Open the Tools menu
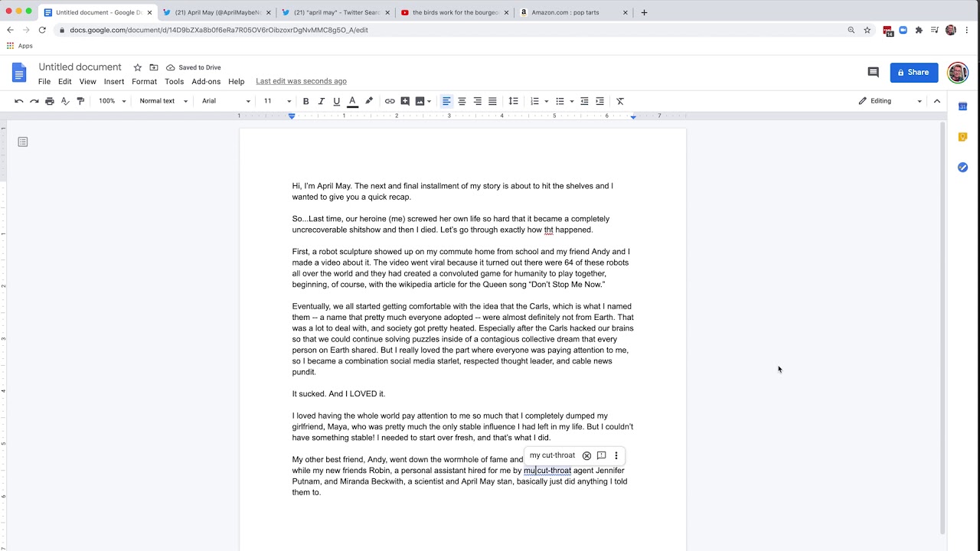980x551 pixels. coord(174,81)
